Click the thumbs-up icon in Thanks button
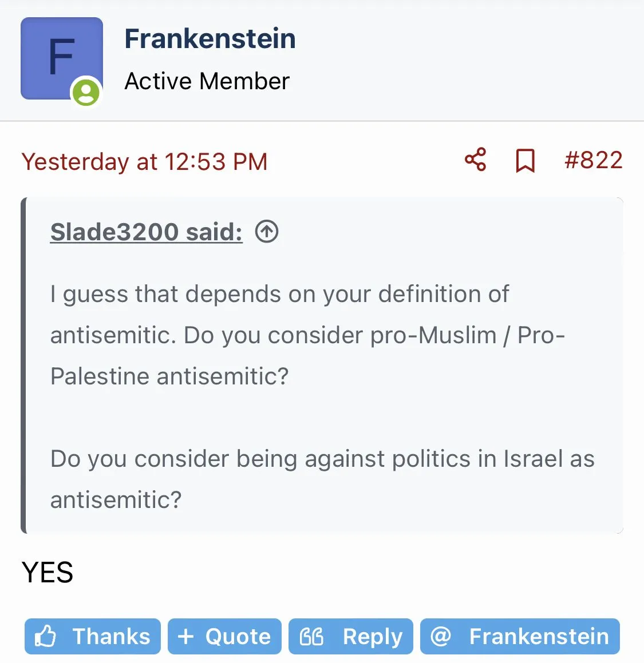 45,636
